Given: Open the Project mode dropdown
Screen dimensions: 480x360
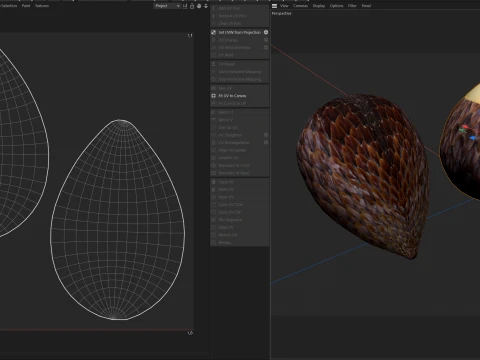Looking at the screenshot, I should (167, 6).
